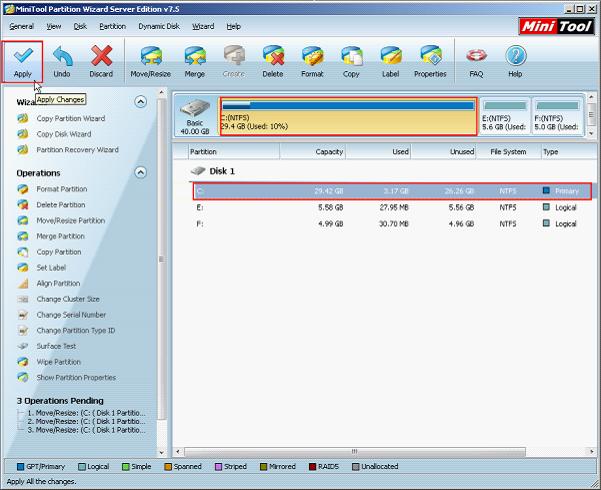Select pending operation 2 Move/Resize

point(86,422)
